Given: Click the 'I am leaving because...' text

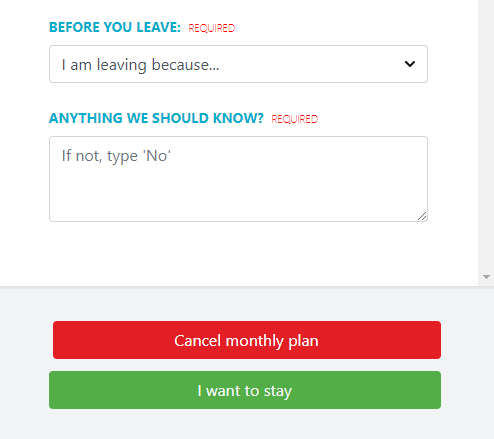Looking at the screenshot, I should coord(140,65).
